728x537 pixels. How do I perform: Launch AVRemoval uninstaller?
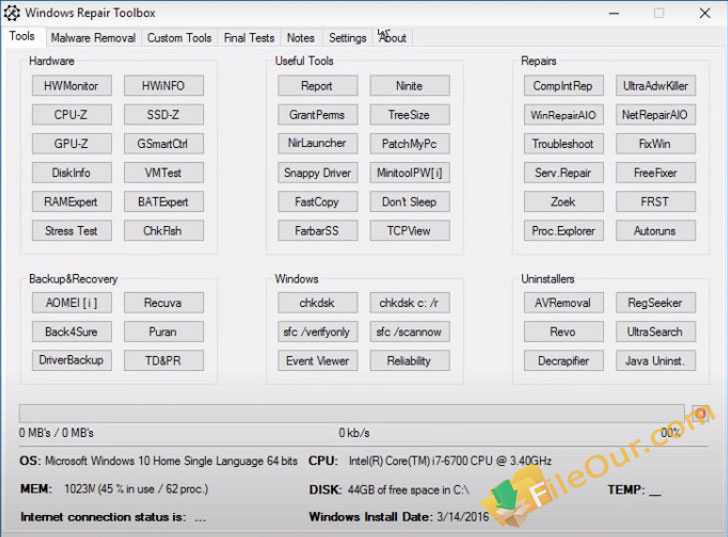[x=564, y=303]
